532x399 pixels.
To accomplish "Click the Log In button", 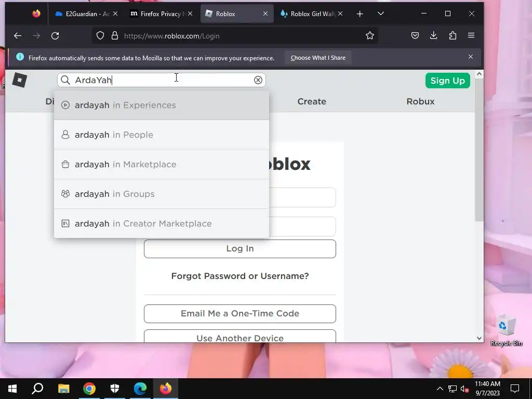I will point(240,249).
